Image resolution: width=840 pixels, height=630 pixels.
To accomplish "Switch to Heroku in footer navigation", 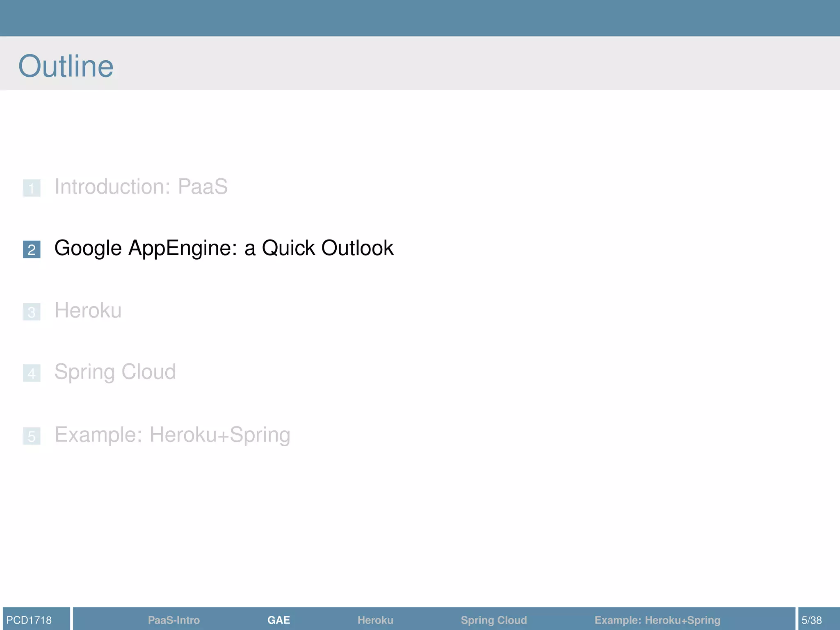I will click(x=375, y=620).
